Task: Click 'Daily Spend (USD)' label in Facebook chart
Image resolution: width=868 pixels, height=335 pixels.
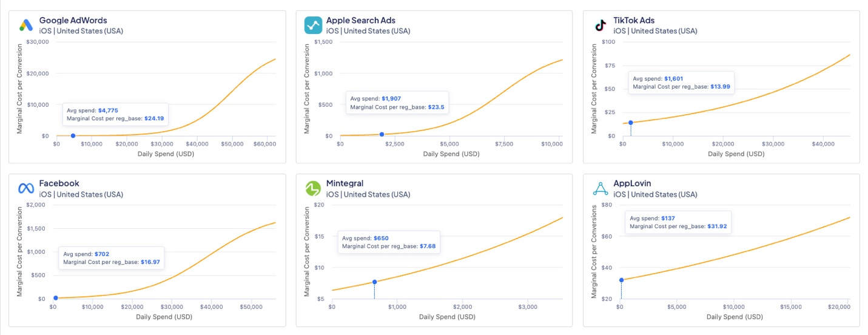Action: [164, 317]
